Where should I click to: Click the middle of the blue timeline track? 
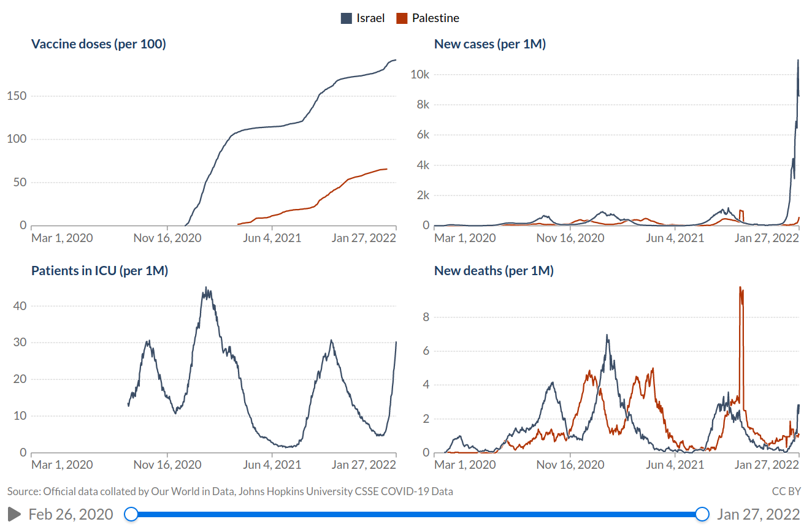[417, 514]
